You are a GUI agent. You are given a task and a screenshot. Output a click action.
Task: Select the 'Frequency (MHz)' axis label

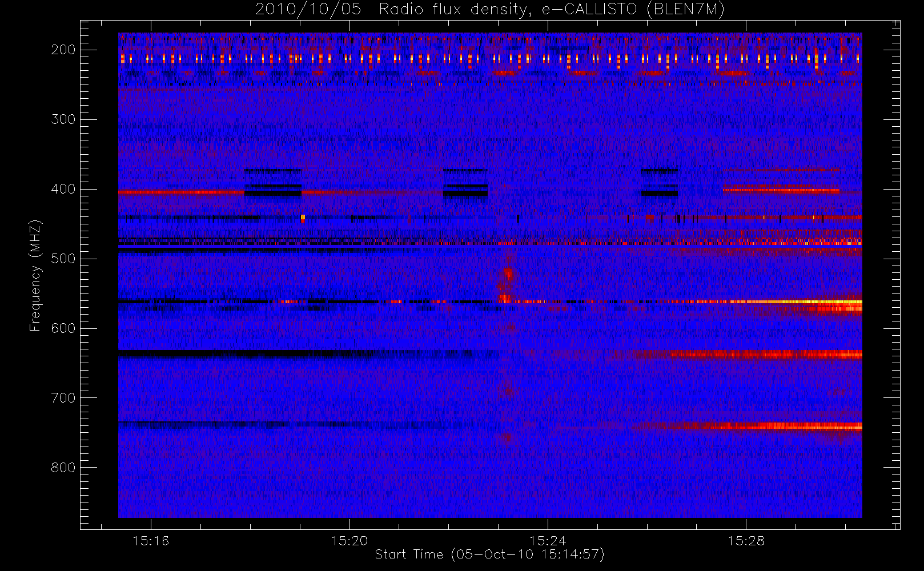point(35,275)
